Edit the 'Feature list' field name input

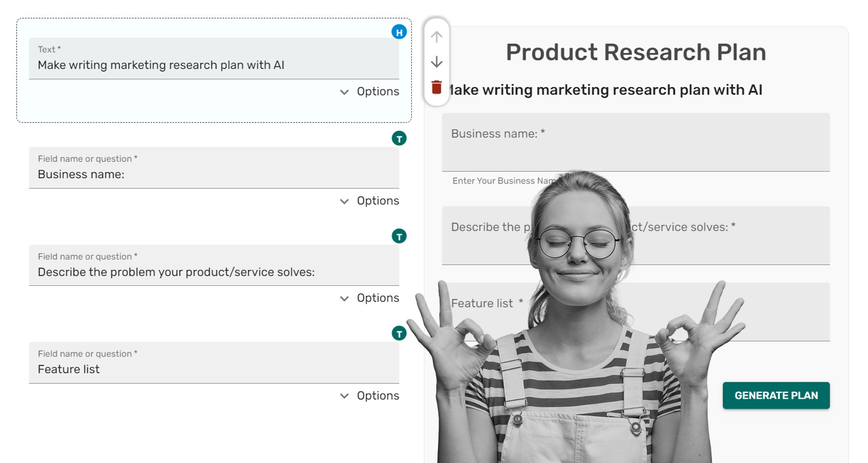pyautogui.click(x=214, y=369)
